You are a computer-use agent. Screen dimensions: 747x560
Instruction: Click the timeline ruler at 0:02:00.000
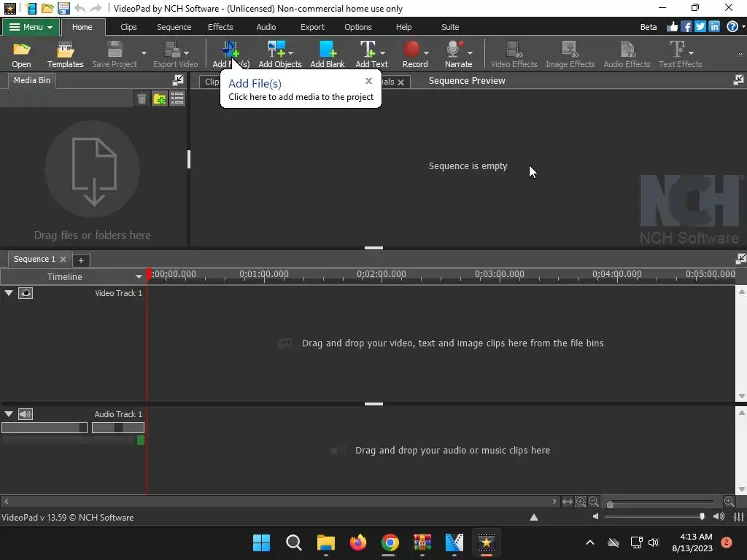(381, 275)
